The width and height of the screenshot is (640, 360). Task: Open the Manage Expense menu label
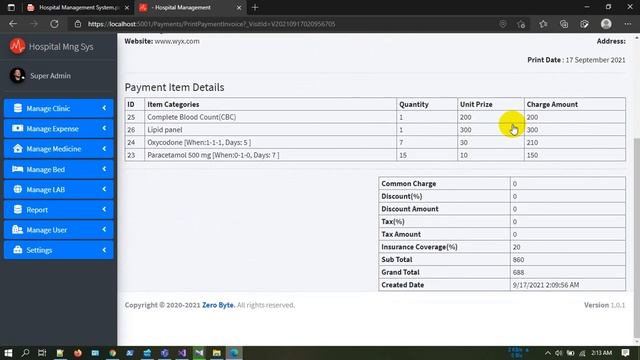point(52,129)
